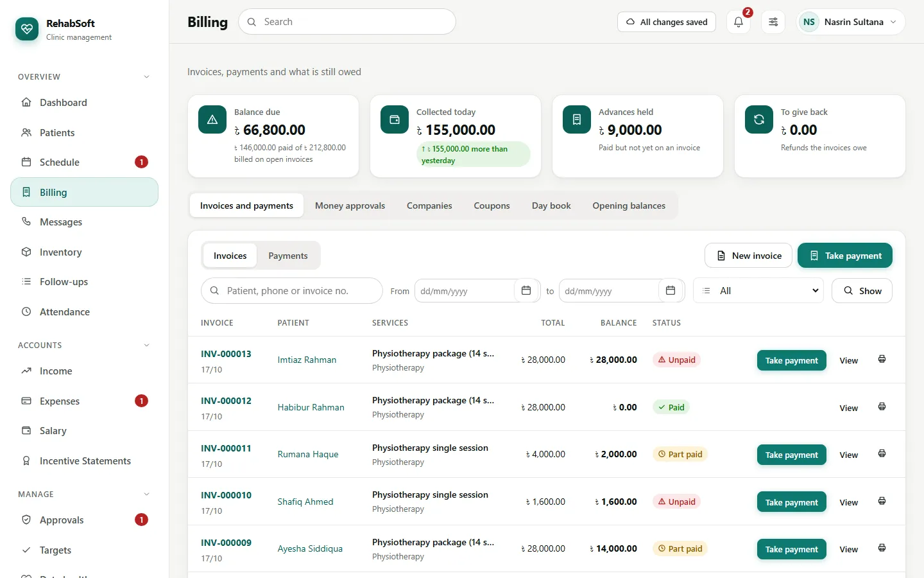View invoice INV-000012
The height and width of the screenshot is (578, 924).
pos(848,408)
